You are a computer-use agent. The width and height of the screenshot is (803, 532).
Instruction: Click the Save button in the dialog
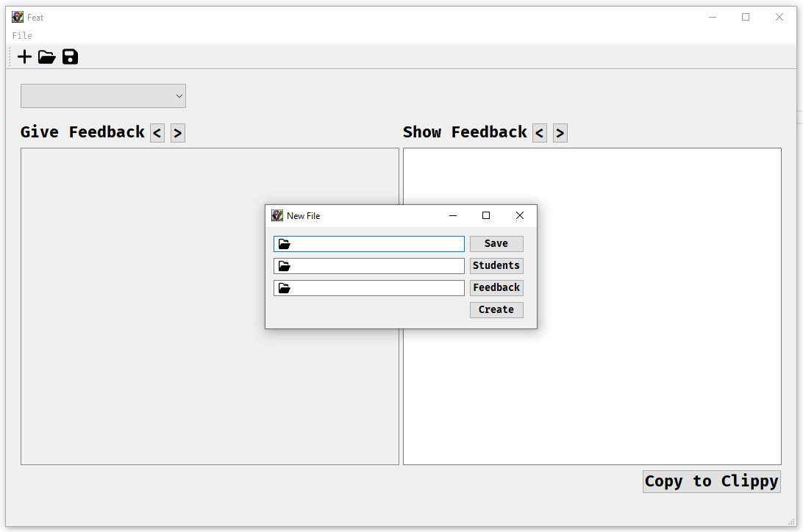pyautogui.click(x=496, y=243)
